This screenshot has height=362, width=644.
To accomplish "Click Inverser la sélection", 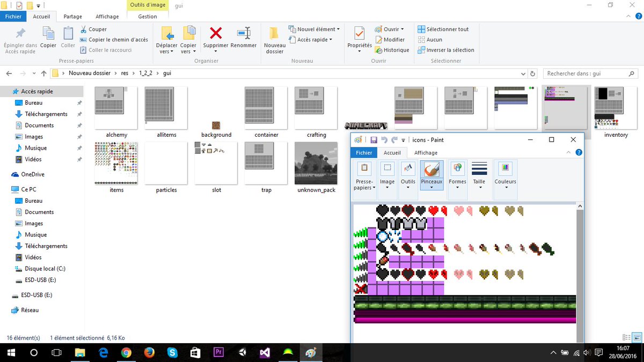I will 446,50.
